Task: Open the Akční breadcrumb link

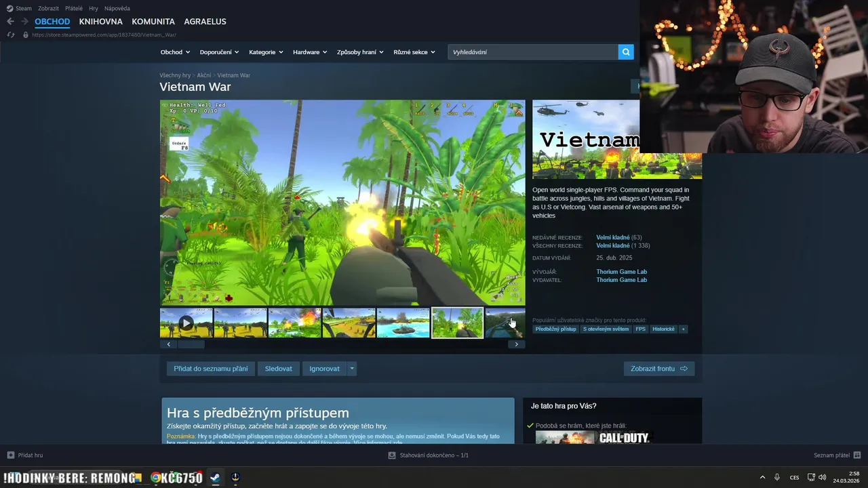Action: pos(204,75)
